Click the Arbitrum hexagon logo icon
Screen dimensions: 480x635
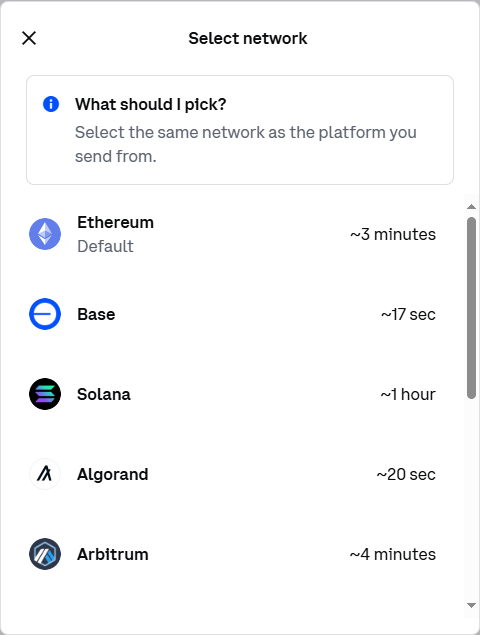click(x=45, y=554)
